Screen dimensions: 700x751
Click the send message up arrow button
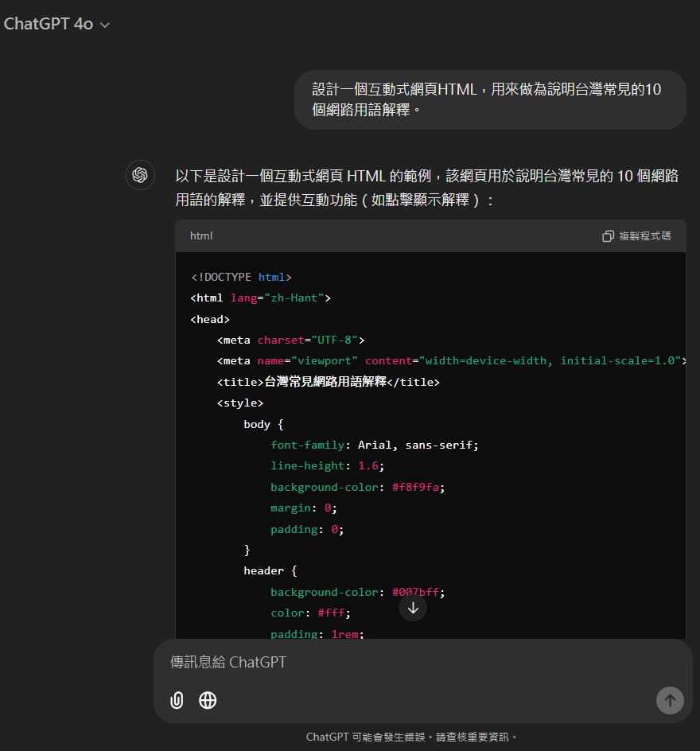click(670, 701)
